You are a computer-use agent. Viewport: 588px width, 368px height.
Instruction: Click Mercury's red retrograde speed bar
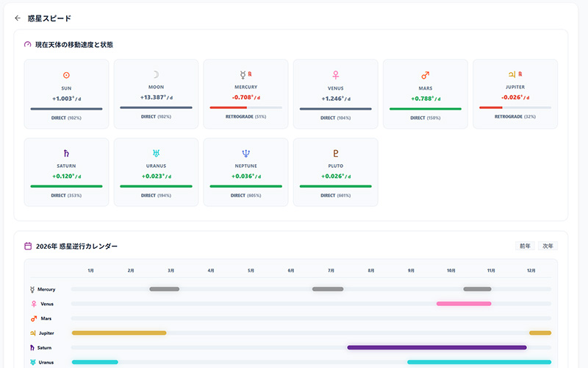pos(228,108)
